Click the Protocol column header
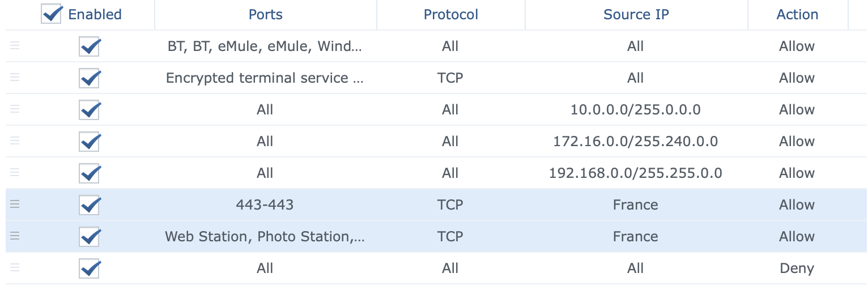 point(450,15)
